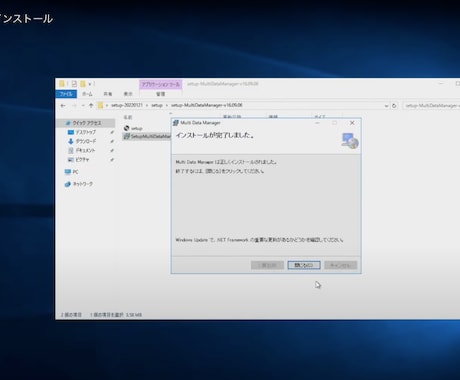Screen dimensions: 460x380
Task: Click the greyed 戻る(B) back button
Action: point(267,265)
